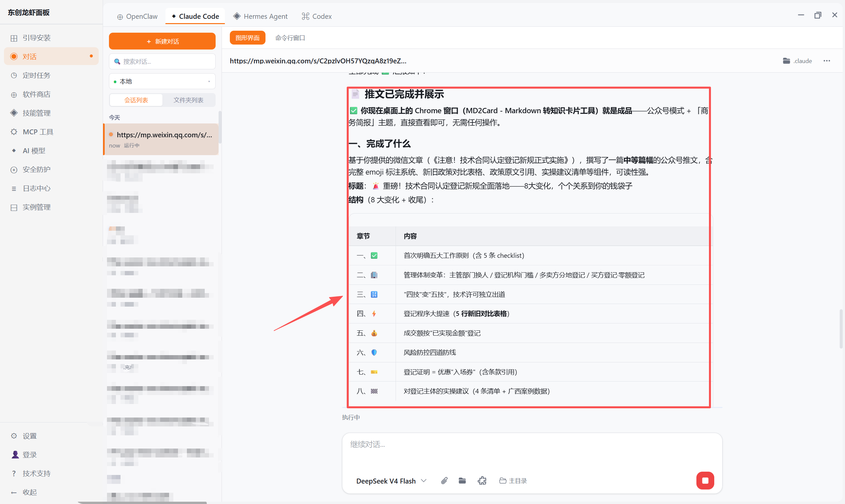This screenshot has width=845, height=504.
Task: Select the 图形界面 mode
Action: tap(247, 38)
